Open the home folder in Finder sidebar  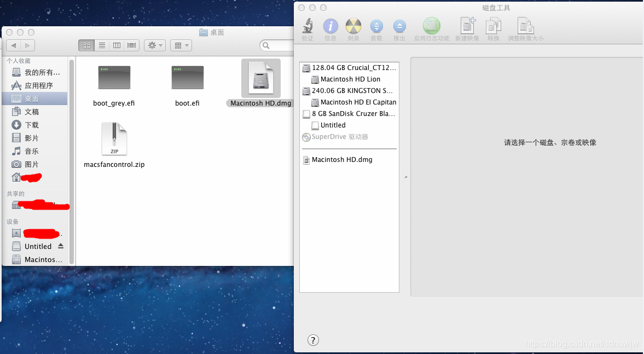(36, 178)
